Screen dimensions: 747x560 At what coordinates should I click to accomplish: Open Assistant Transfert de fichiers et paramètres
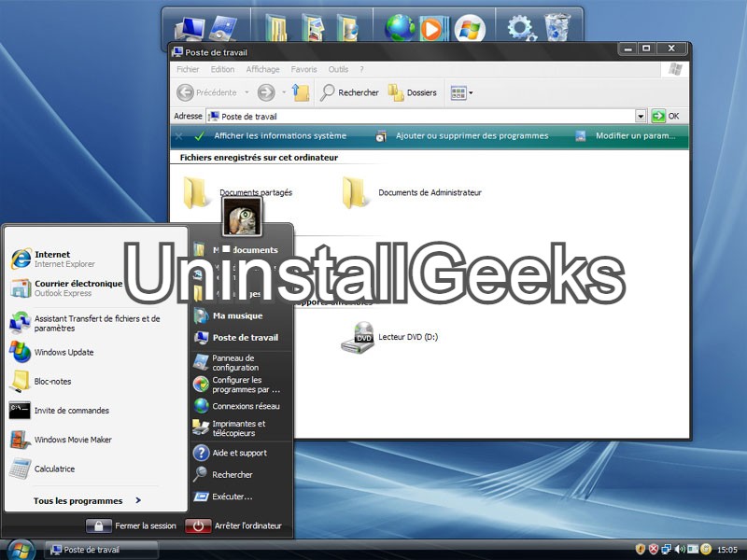click(x=86, y=323)
